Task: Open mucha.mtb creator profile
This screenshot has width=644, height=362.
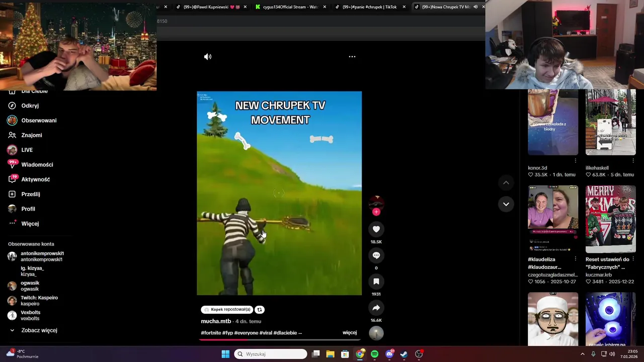Action: coord(216,321)
